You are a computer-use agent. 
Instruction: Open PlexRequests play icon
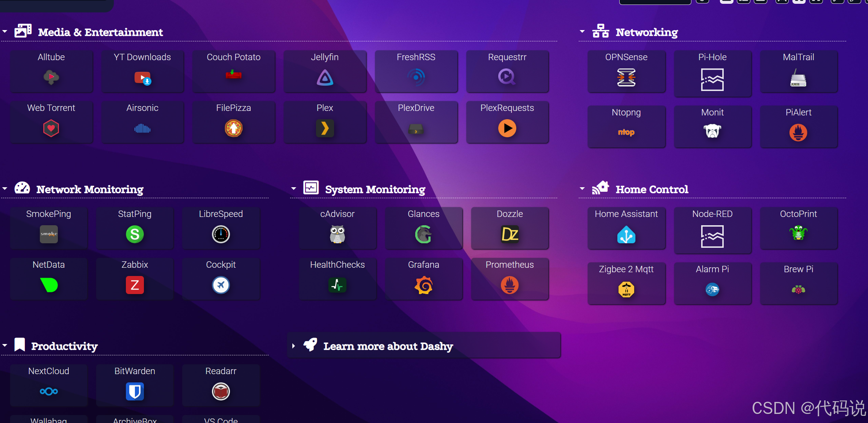(x=507, y=128)
